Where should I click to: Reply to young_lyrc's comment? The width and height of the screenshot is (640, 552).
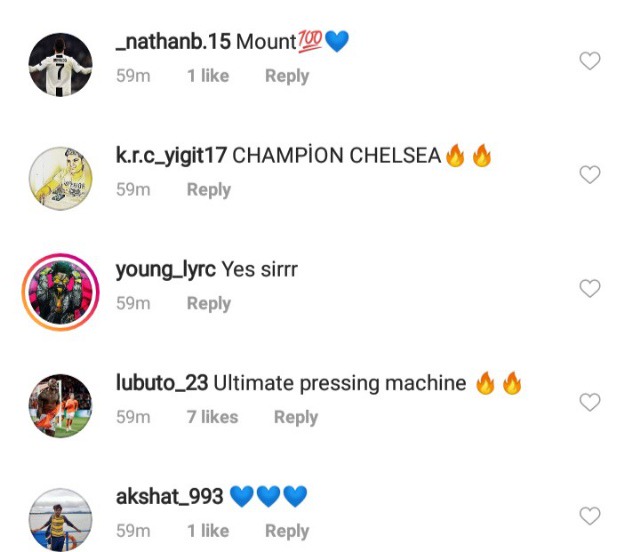pyautogui.click(x=208, y=304)
